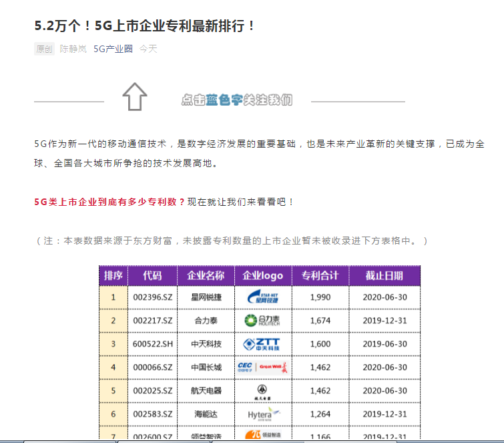
Task: Open the 5G产业圈 account link
Action: pyautogui.click(x=113, y=49)
